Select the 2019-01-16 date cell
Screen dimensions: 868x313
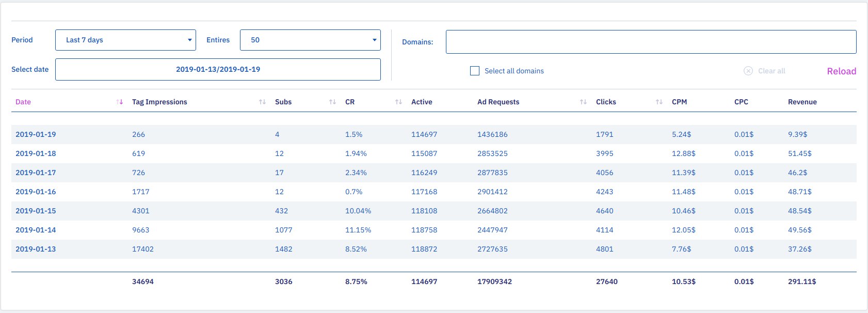pos(36,192)
